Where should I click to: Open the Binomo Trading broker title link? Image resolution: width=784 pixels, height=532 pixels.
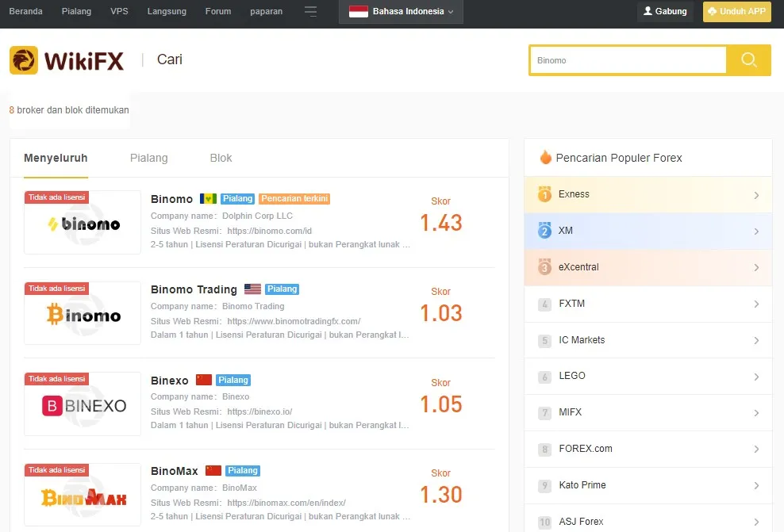pos(194,289)
